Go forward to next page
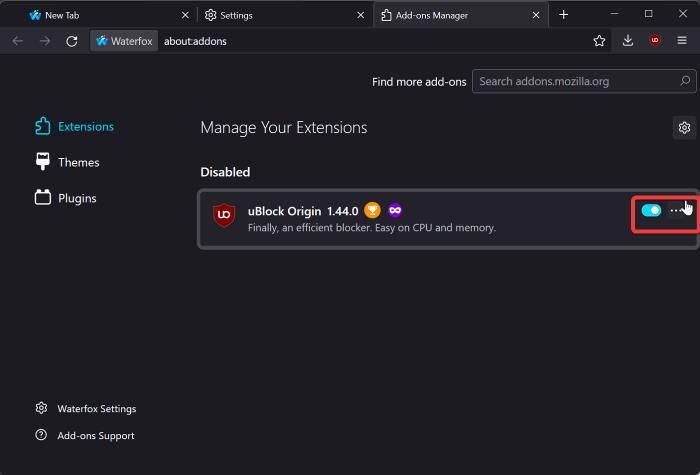The height and width of the screenshot is (475, 700). tap(45, 41)
